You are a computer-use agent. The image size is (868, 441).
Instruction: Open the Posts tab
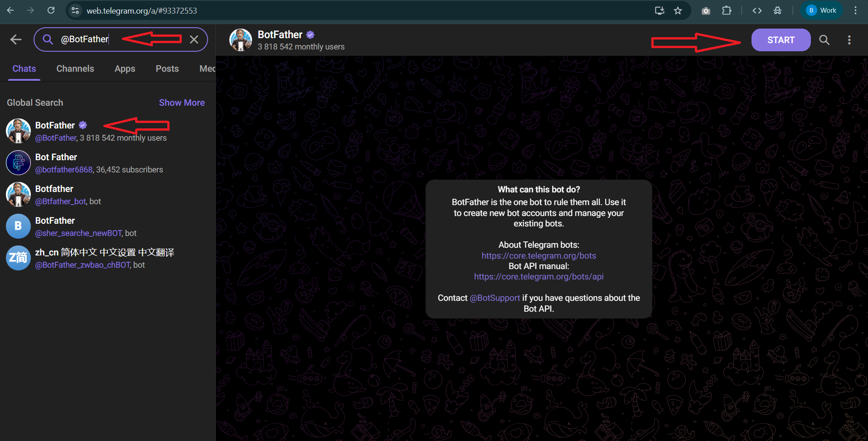[167, 69]
